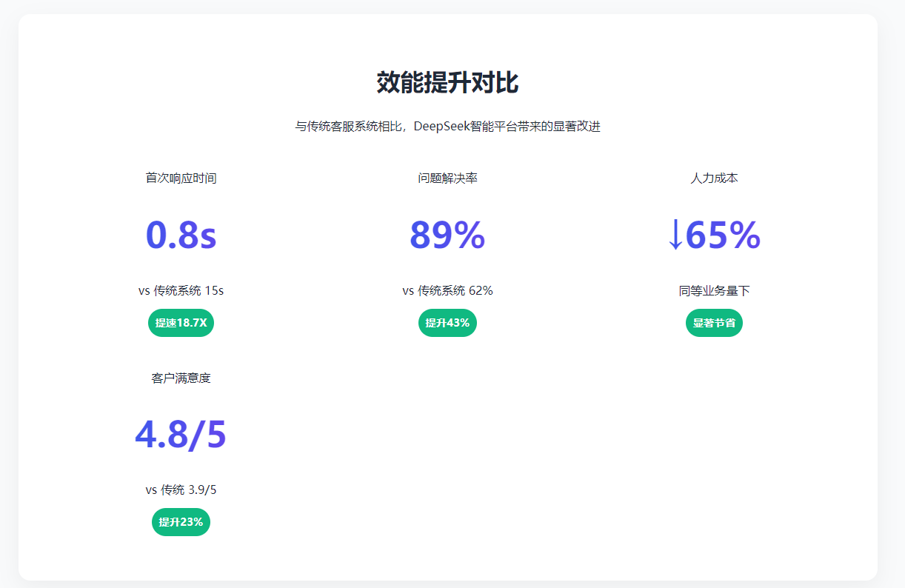Select the 问题解决率 metric label
905x588 pixels.
coord(447,178)
